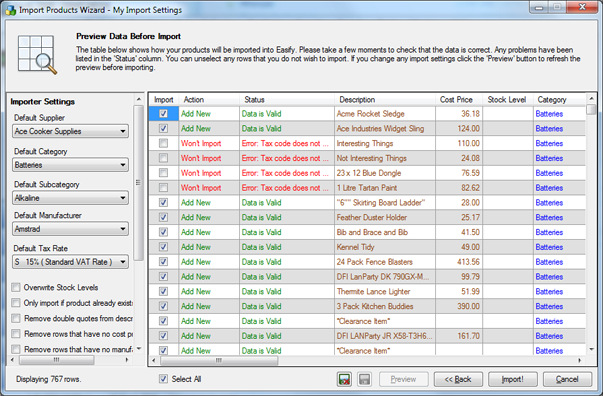Click the table vertical scrollbar thumb
Screen dimensions: 603x396
591,109
